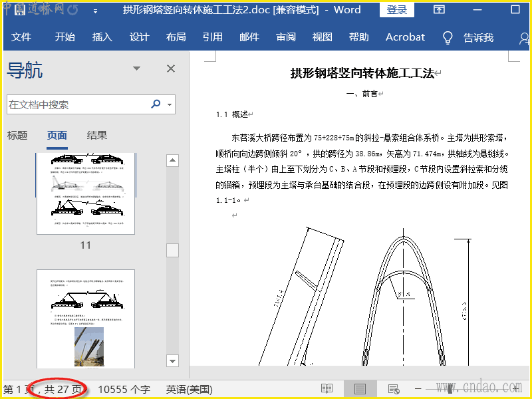The image size is (532, 399).
Task: Click the word count 10555 个字
Action: [x=124, y=389]
